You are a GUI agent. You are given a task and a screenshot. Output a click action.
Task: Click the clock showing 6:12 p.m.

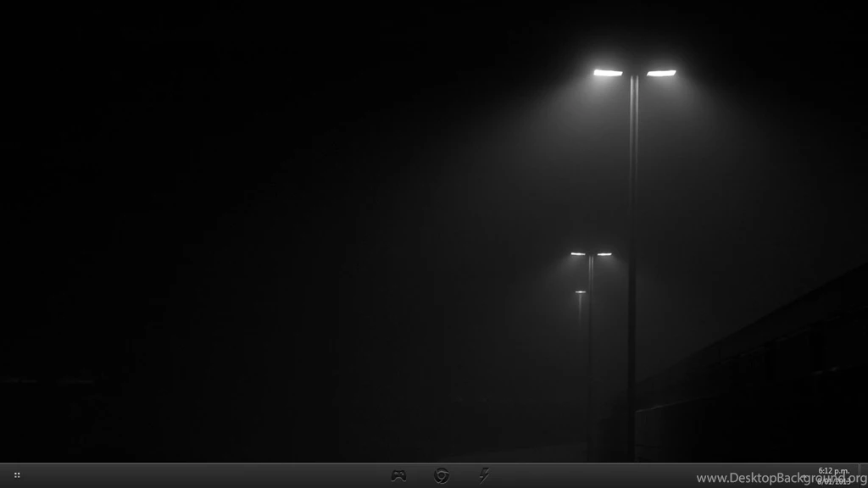[x=834, y=469]
